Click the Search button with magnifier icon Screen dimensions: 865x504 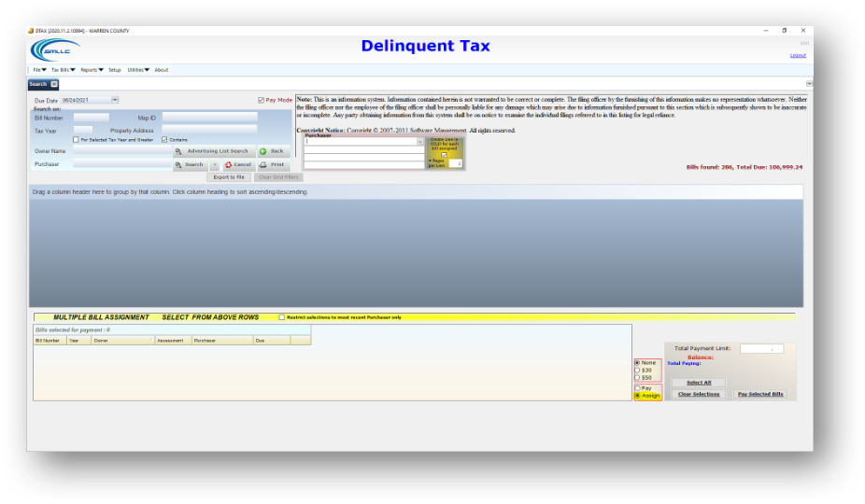coord(189,164)
